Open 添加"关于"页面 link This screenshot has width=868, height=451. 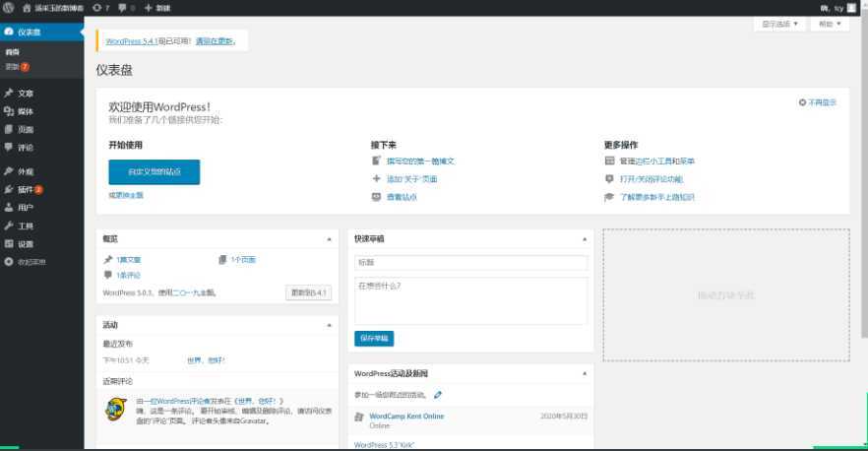411,179
